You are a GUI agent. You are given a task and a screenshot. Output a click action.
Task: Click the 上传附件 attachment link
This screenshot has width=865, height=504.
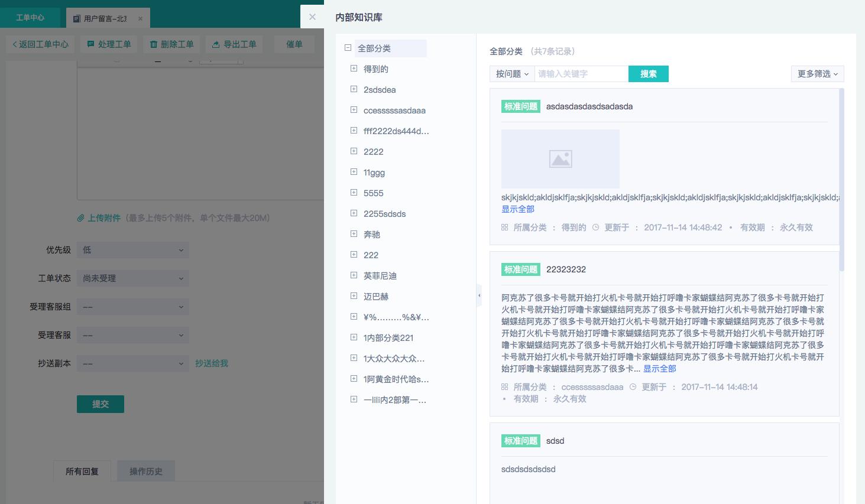click(99, 218)
